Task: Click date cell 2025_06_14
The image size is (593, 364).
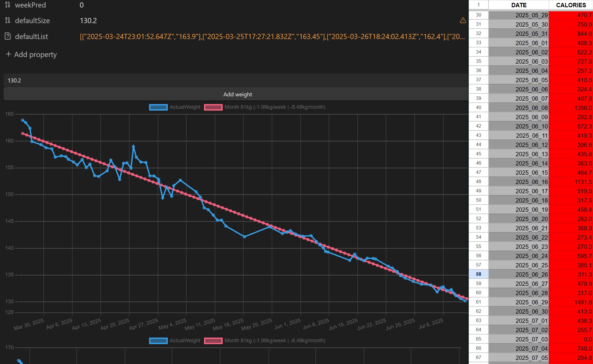Action: point(519,163)
